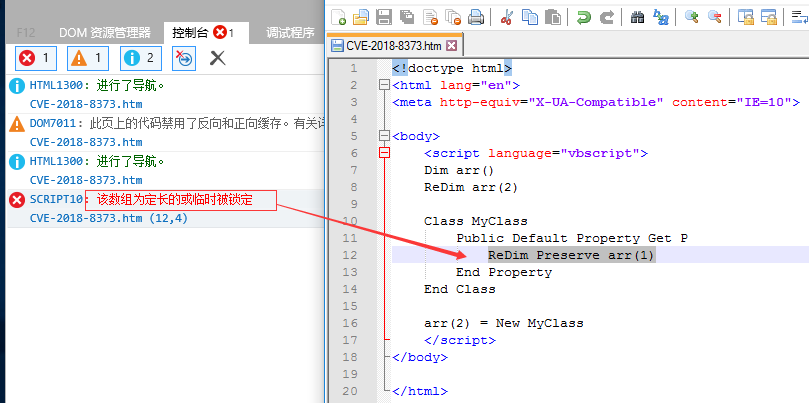Click the F12 label in dev tools
Screen dimensions: 809x403
26,33
